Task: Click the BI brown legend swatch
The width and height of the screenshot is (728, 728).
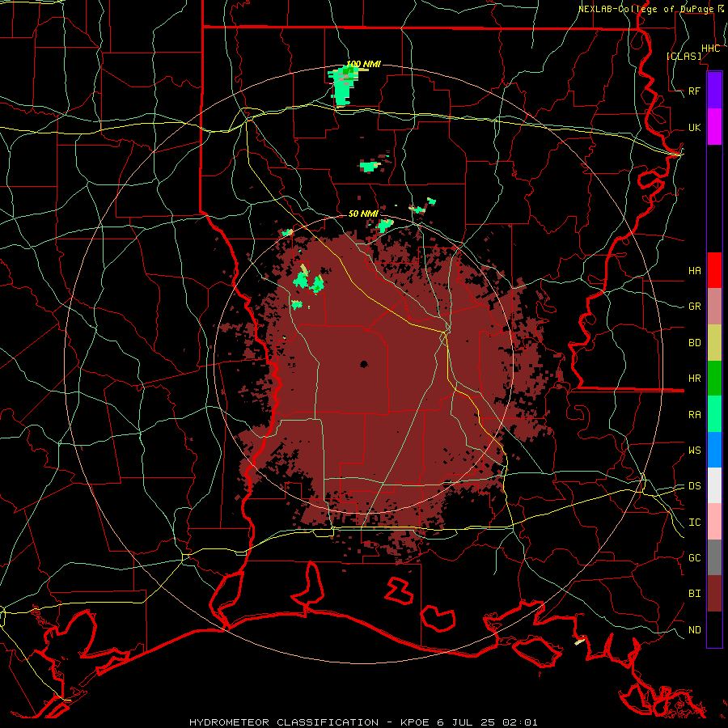Action: (714, 594)
